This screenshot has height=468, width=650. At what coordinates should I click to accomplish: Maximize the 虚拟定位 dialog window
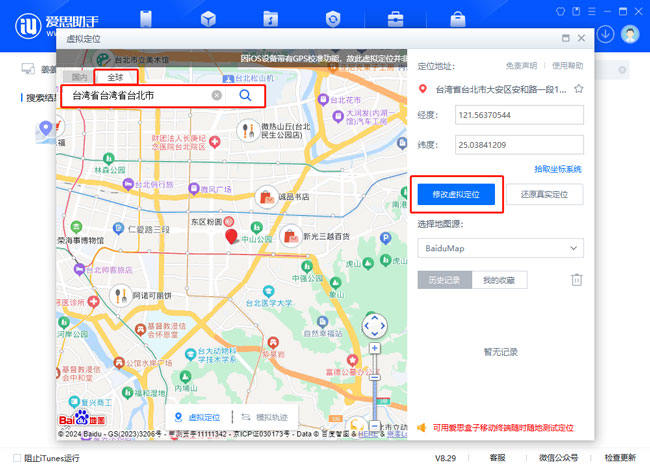pyautogui.click(x=565, y=38)
